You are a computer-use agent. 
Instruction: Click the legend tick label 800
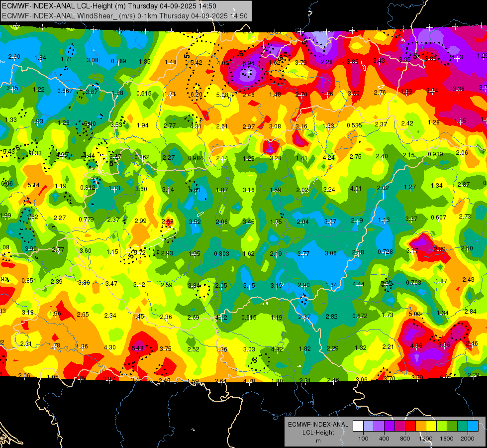click(405, 439)
